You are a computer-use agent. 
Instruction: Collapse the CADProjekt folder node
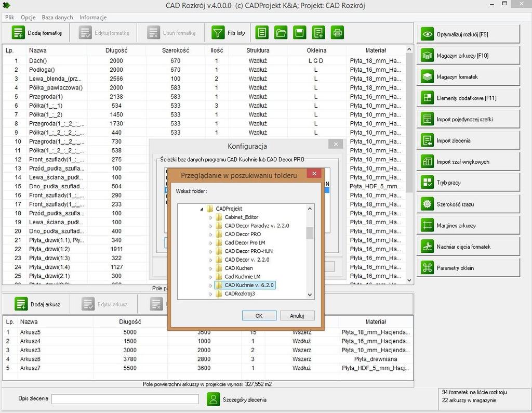pyautogui.click(x=202, y=209)
